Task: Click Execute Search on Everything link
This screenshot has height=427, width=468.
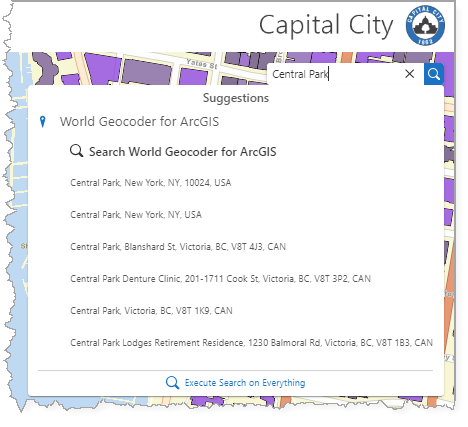Action: coord(245,383)
